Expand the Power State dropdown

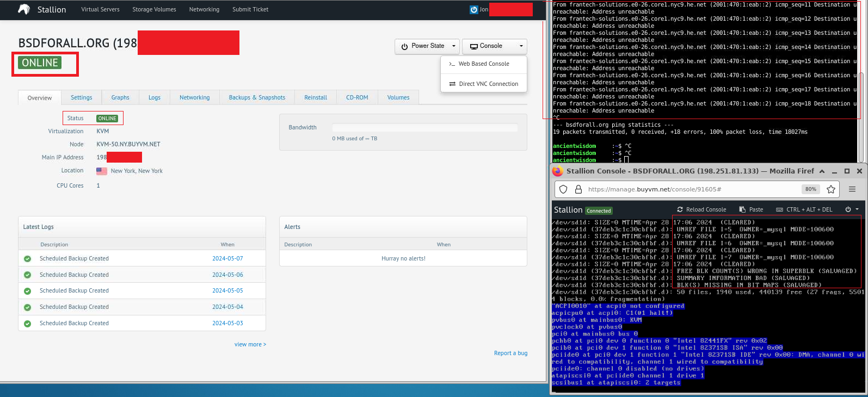tap(427, 46)
